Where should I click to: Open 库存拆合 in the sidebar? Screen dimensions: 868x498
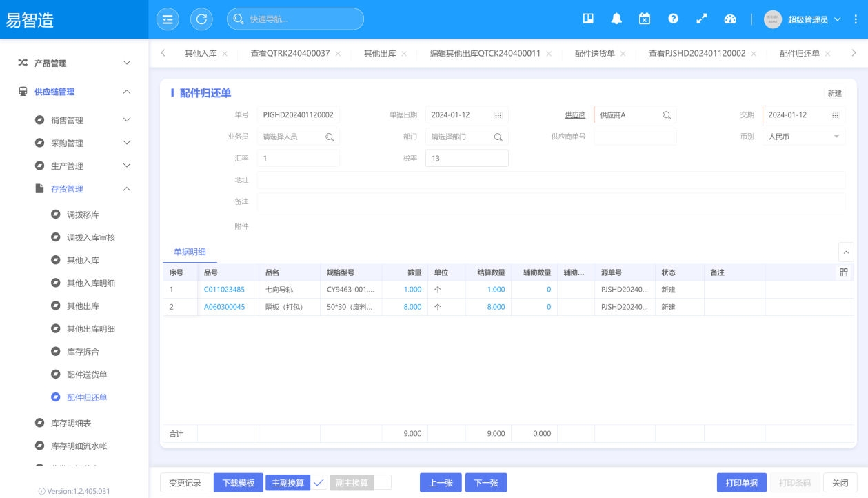83,352
